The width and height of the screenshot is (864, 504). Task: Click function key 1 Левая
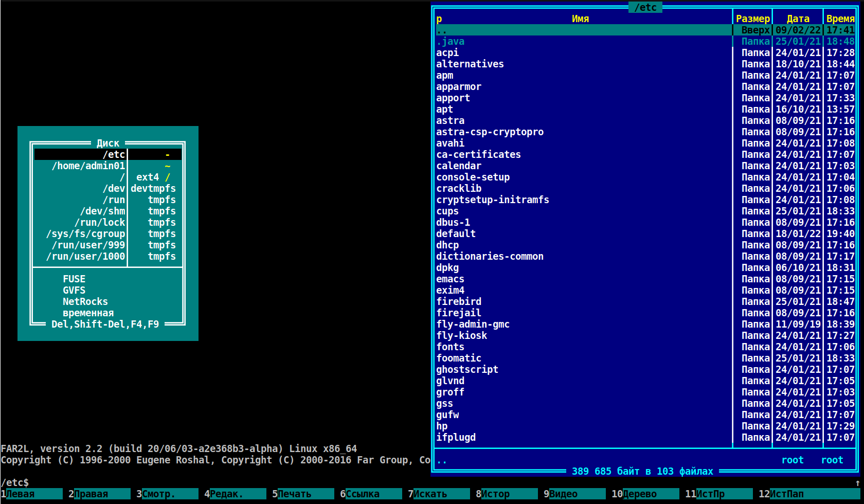point(31,494)
